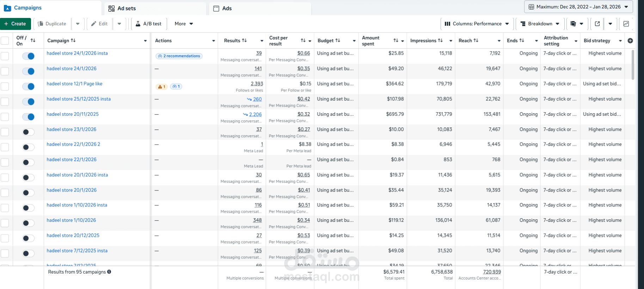Turn off hadeel store 24/1/2026 insta campaign

tap(28, 56)
